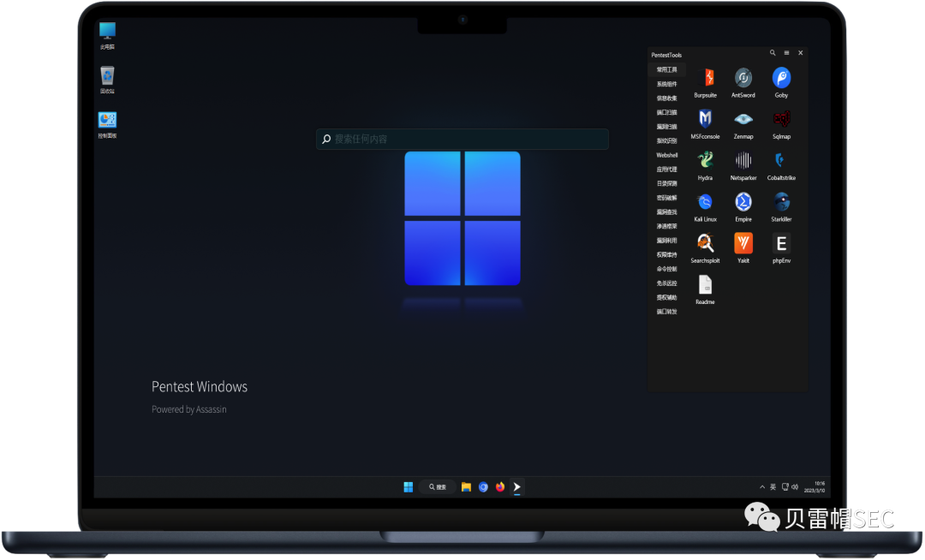
Task: Expand the system tray hidden icons chevron
Action: pos(762,487)
